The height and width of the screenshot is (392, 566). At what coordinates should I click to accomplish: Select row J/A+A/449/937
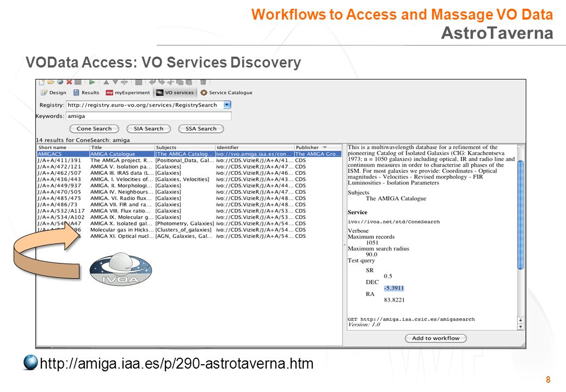tap(189, 186)
